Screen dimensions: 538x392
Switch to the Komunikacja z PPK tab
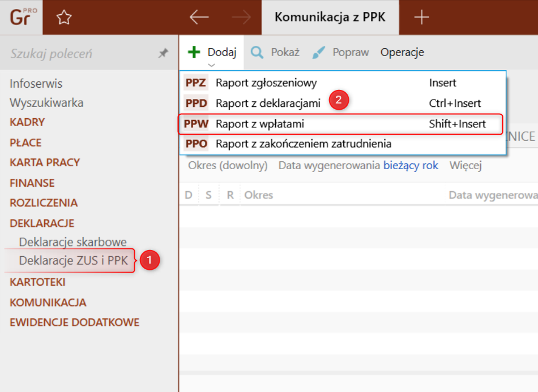[x=330, y=18]
